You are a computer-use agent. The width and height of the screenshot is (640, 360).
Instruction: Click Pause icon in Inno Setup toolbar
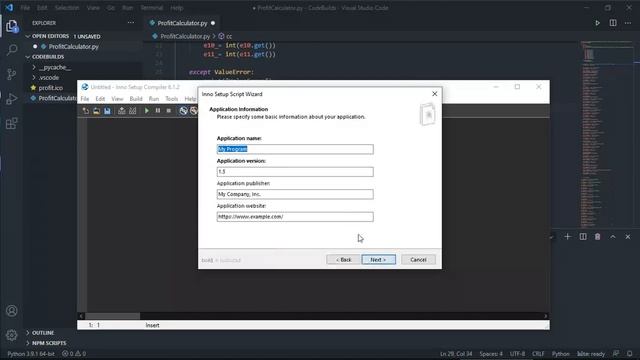(158, 111)
